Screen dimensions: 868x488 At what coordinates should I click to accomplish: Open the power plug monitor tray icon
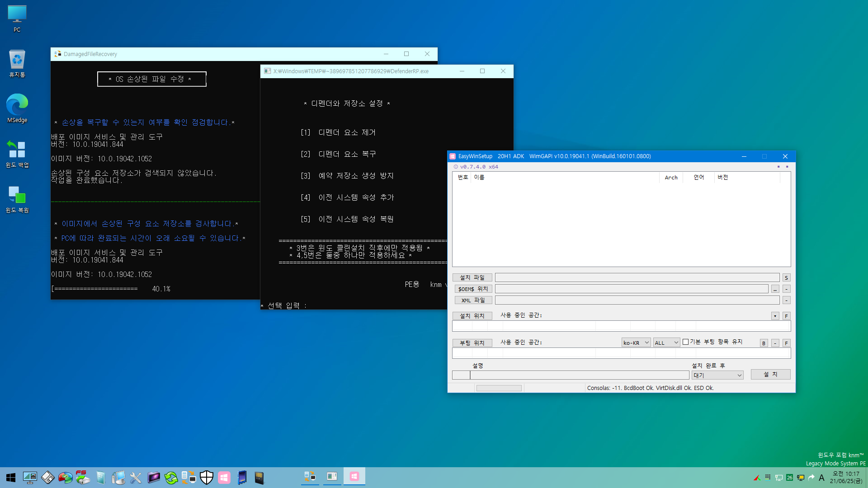(801, 478)
